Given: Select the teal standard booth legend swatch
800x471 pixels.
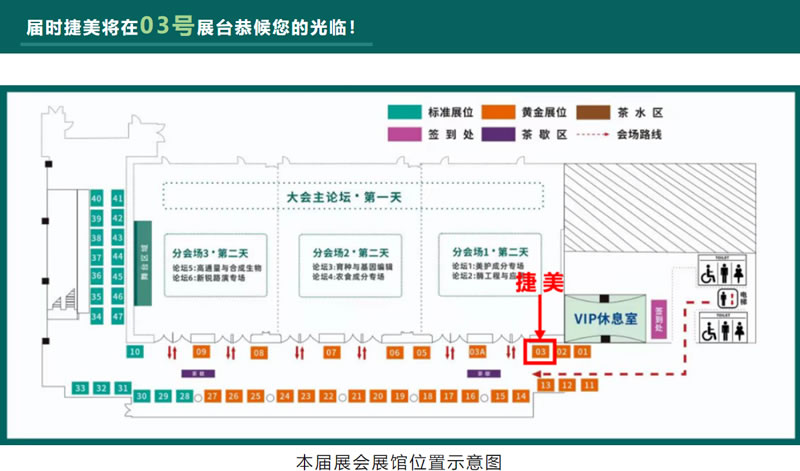Looking at the screenshot, I should coord(402,111).
